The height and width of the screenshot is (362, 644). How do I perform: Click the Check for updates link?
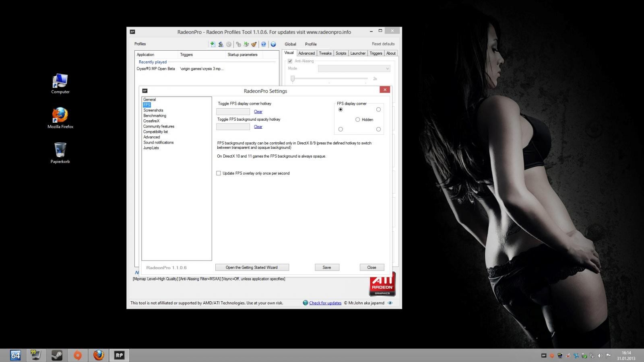tap(325, 303)
